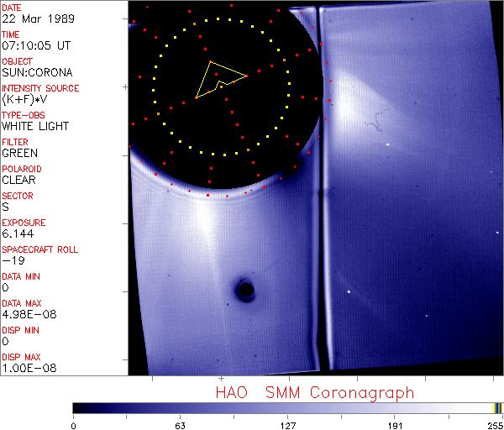Click the SECTOR field label
Viewport: 504px width, 430px height.
coord(17,196)
